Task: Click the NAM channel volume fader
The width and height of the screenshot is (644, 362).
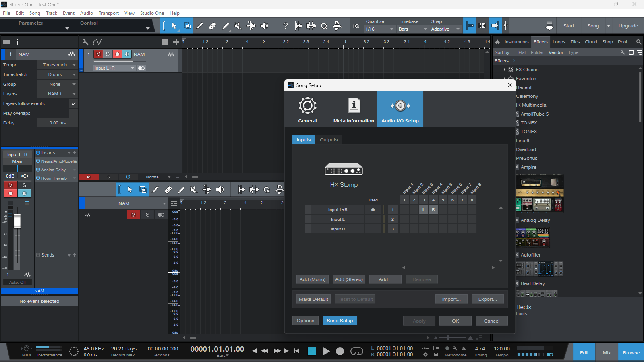Action: (x=17, y=221)
